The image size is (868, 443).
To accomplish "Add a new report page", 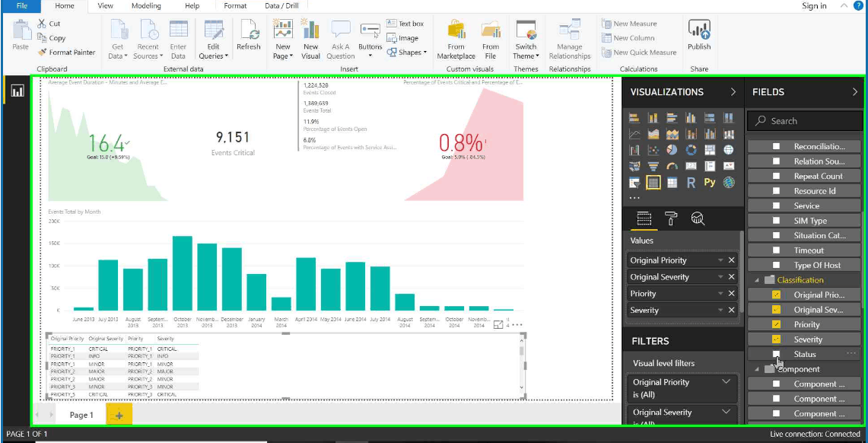I will [x=119, y=415].
